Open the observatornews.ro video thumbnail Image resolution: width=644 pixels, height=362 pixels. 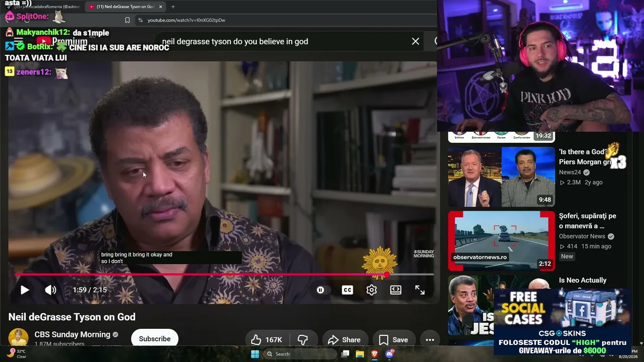point(501,241)
